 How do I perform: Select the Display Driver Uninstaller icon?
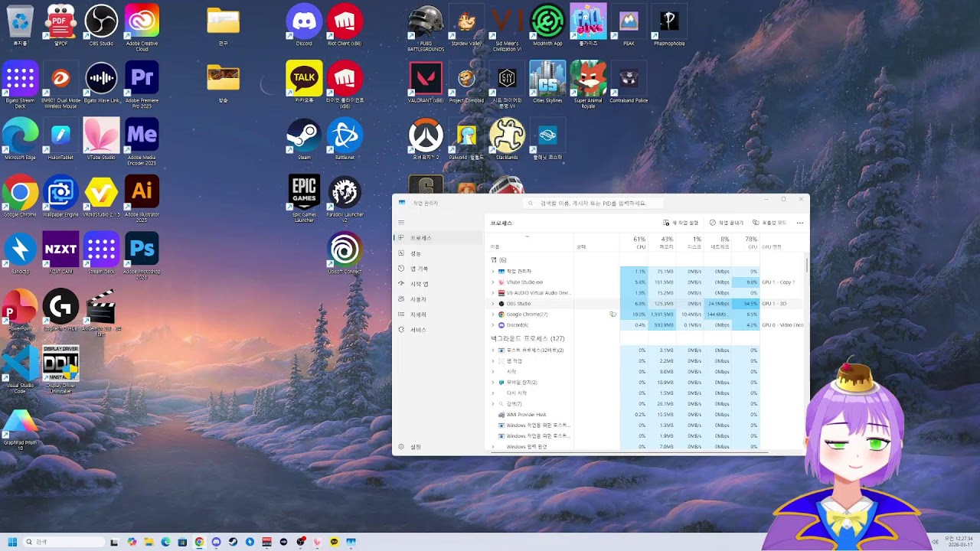(60, 370)
